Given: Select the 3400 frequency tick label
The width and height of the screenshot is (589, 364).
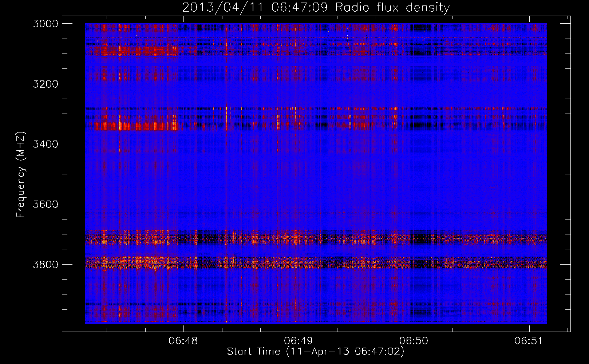Looking at the screenshot, I should (46, 144).
